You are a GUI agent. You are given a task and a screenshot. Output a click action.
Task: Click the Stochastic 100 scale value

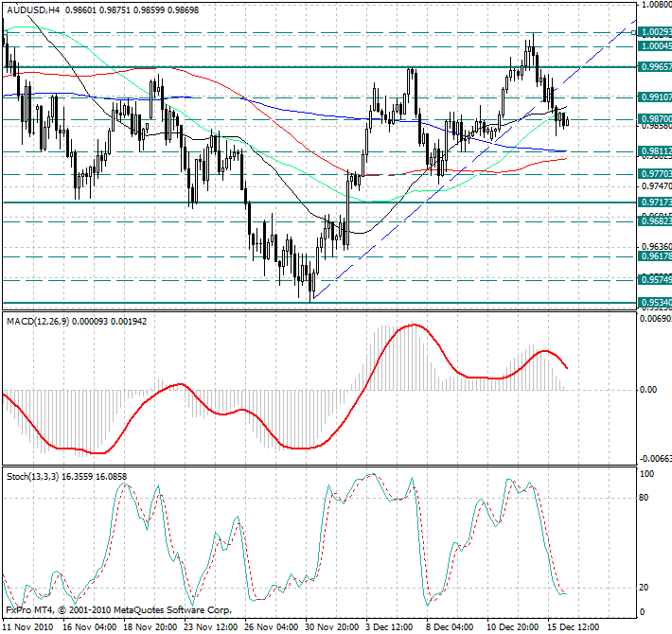pyautogui.click(x=646, y=474)
